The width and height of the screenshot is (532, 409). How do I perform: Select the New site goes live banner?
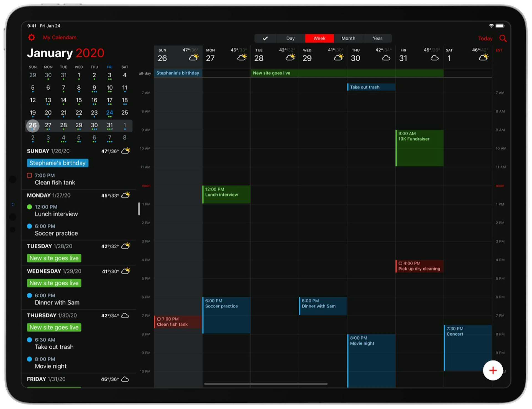54,258
